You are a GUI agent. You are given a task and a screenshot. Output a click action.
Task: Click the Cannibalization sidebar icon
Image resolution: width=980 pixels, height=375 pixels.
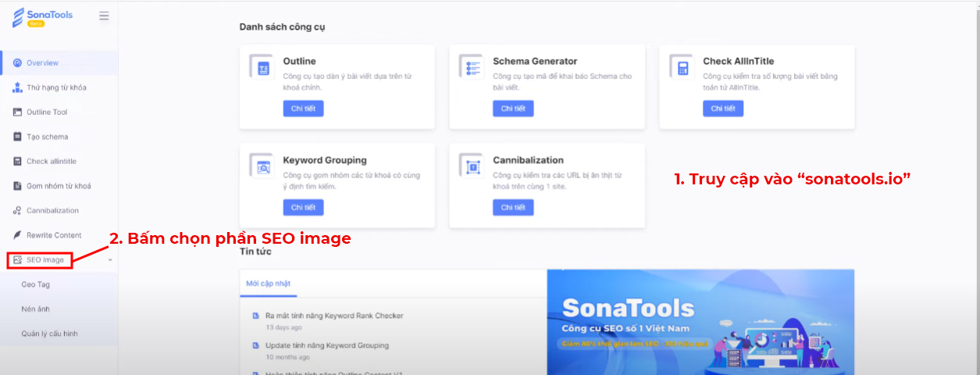tap(17, 210)
